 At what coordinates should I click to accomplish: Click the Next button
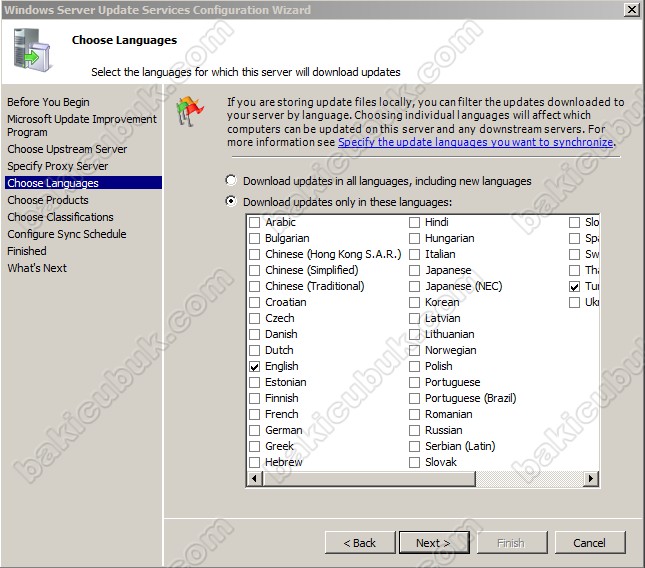pyautogui.click(x=434, y=543)
